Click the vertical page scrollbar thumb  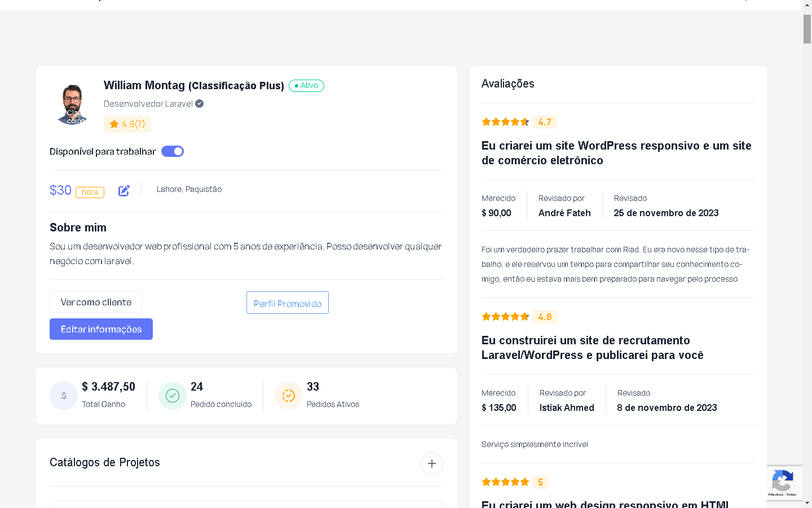(x=807, y=29)
